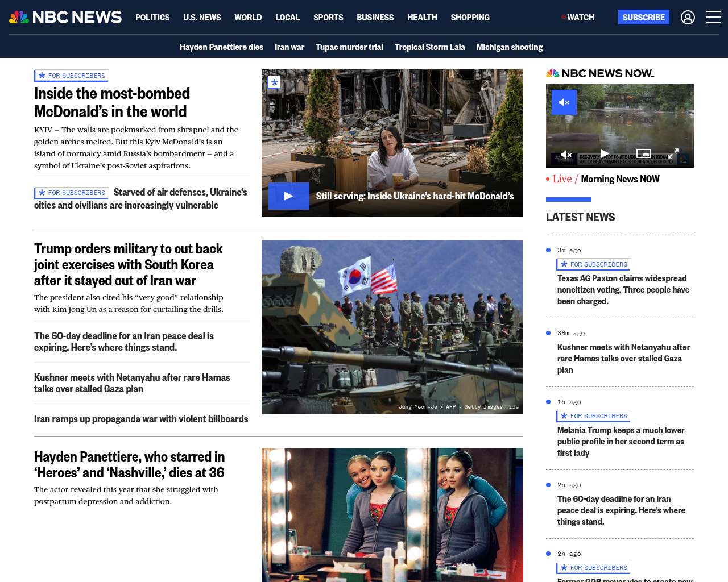Navigate to the Local section
Image resolution: width=728 pixels, height=582 pixels.
pyautogui.click(x=287, y=18)
